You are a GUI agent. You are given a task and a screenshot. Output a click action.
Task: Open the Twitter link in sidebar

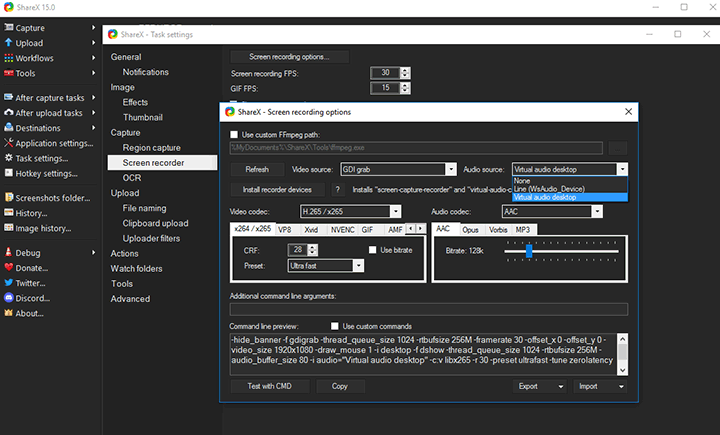click(9, 283)
